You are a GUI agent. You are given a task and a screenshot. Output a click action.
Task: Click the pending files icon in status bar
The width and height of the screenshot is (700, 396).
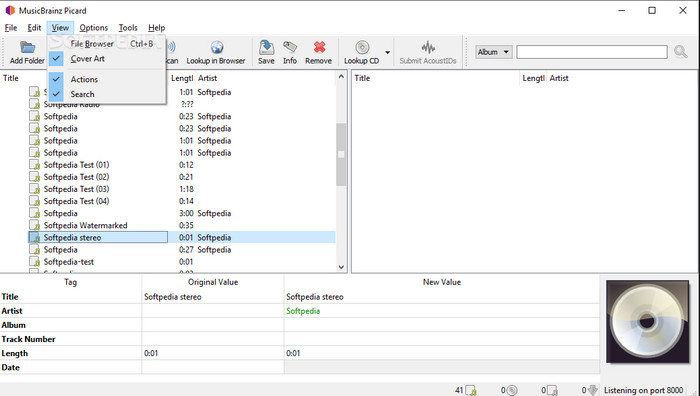(552, 391)
